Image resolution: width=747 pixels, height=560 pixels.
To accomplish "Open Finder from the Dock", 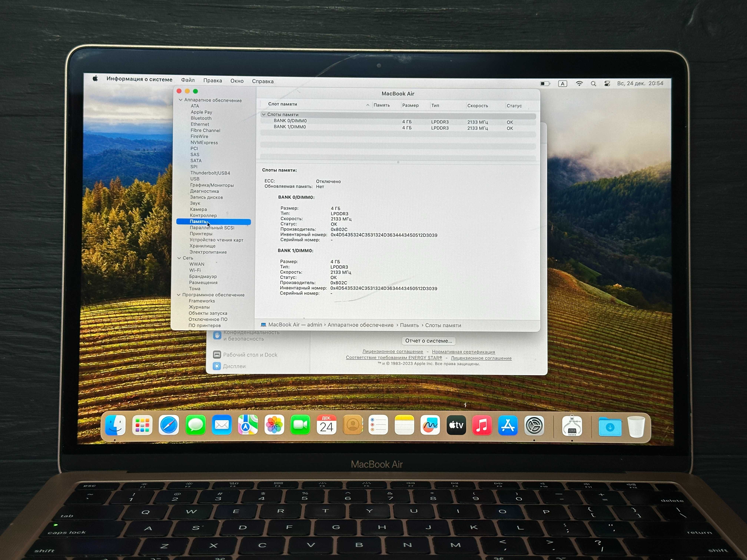I will (115, 425).
